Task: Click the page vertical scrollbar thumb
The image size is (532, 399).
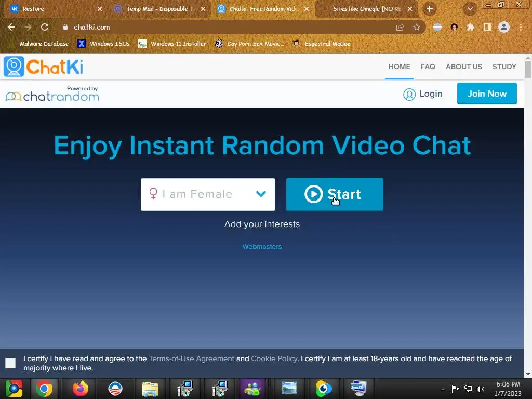Action: tap(528, 69)
